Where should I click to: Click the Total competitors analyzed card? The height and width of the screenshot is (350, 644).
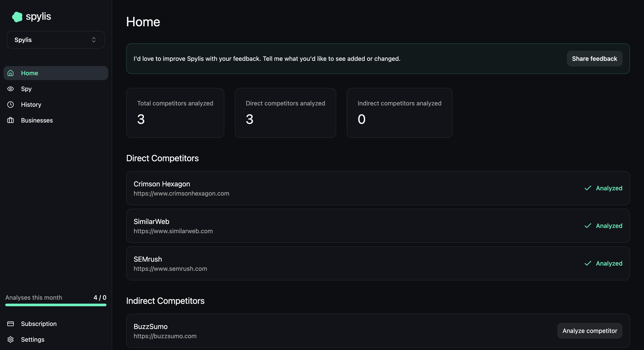pos(175,113)
